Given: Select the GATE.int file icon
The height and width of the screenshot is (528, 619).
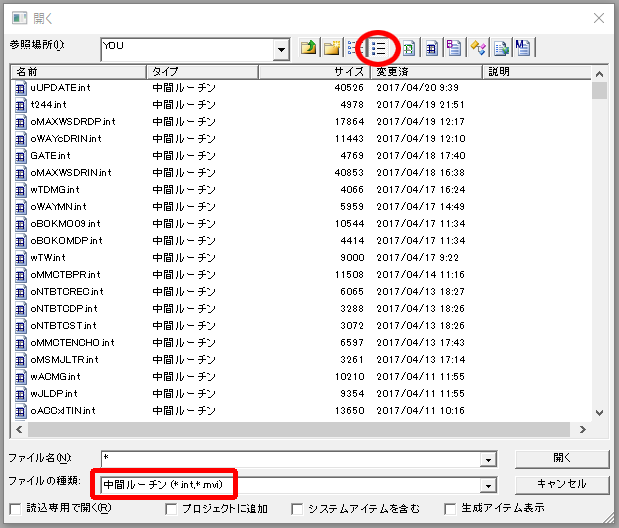Looking at the screenshot, I should pyautogui.click(x=21, y=155).
